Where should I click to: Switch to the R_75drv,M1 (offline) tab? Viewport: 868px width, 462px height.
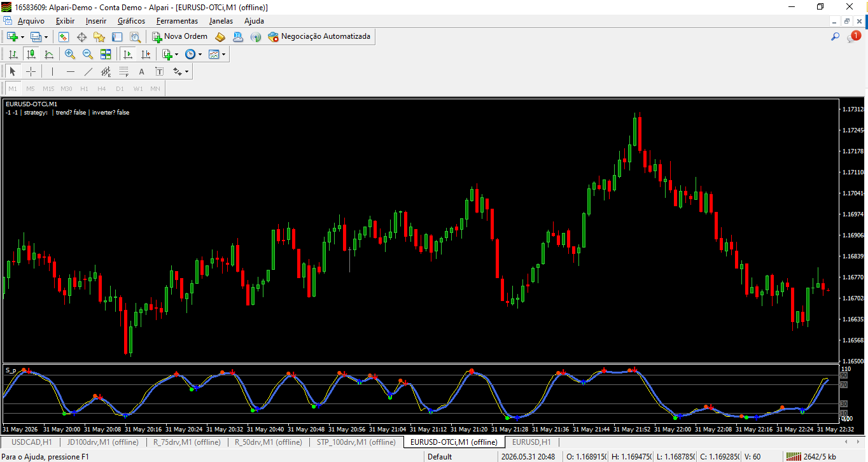click(x=187, y=442)
